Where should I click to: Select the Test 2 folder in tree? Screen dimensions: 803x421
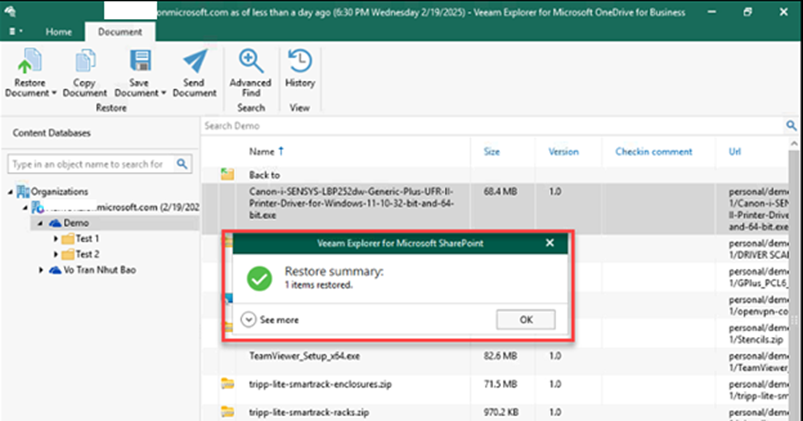pos(88,254)
